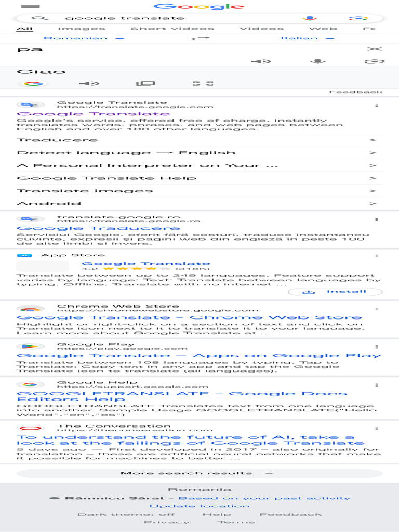Open The Conversation article about AI
The height and width of the screenshot is (532, 399).
pyautogui.click(x=190, y=440)
